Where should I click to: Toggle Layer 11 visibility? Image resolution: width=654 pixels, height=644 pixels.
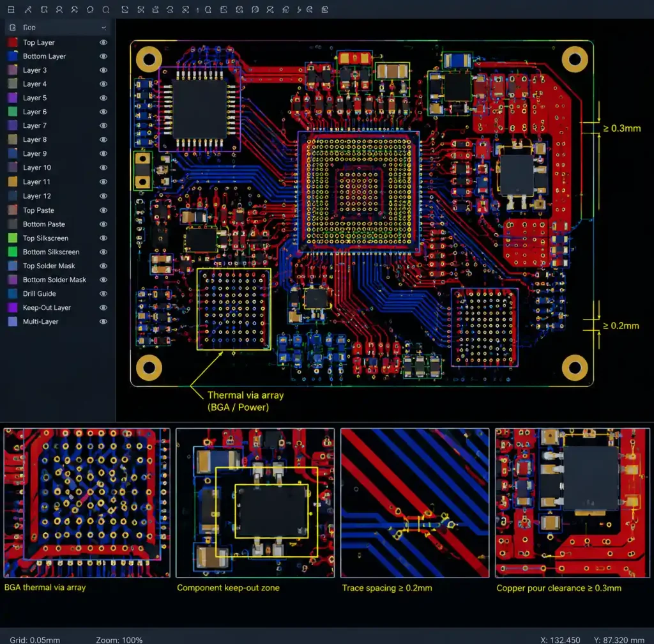click(103, 182)
